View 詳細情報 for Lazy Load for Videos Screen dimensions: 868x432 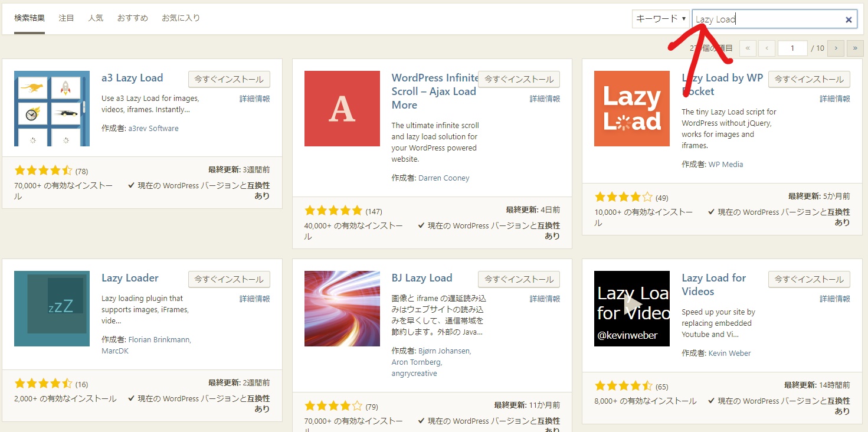point(835,299)
